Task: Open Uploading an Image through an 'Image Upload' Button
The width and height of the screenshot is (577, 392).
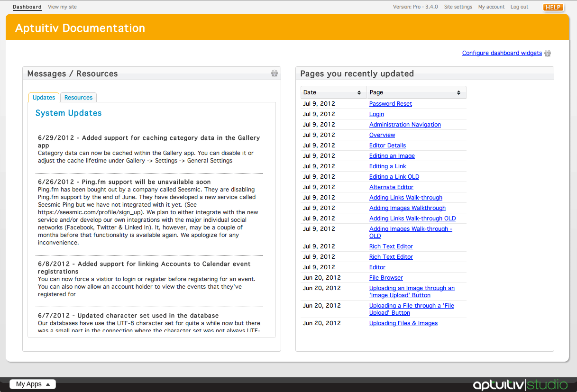Action: pos(412,292)
